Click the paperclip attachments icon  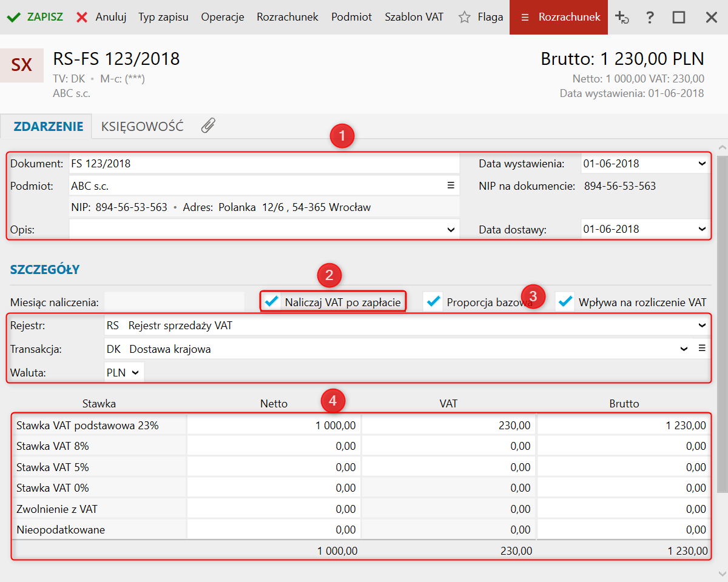pyautogui.click(x=208, y=125)
